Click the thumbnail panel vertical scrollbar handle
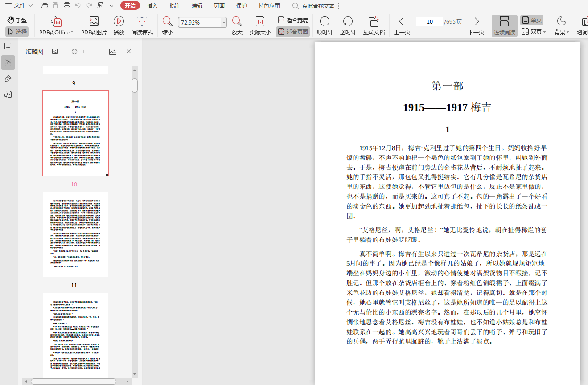The image size is (588, 385). coord(135,85)
